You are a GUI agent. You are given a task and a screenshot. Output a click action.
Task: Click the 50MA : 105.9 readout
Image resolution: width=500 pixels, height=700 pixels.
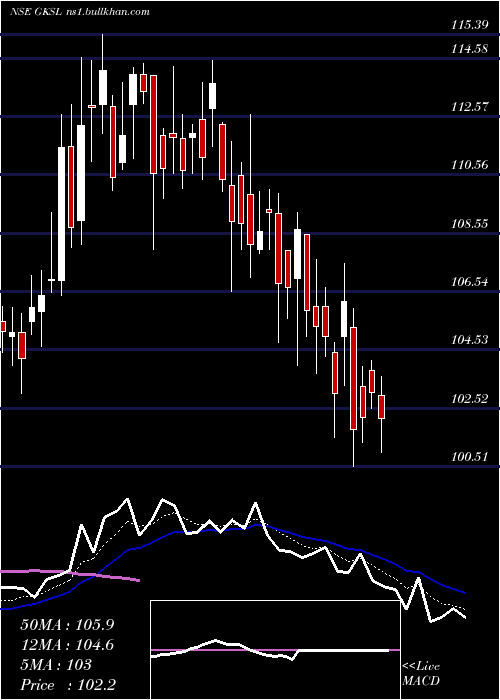tap(67, 625)
